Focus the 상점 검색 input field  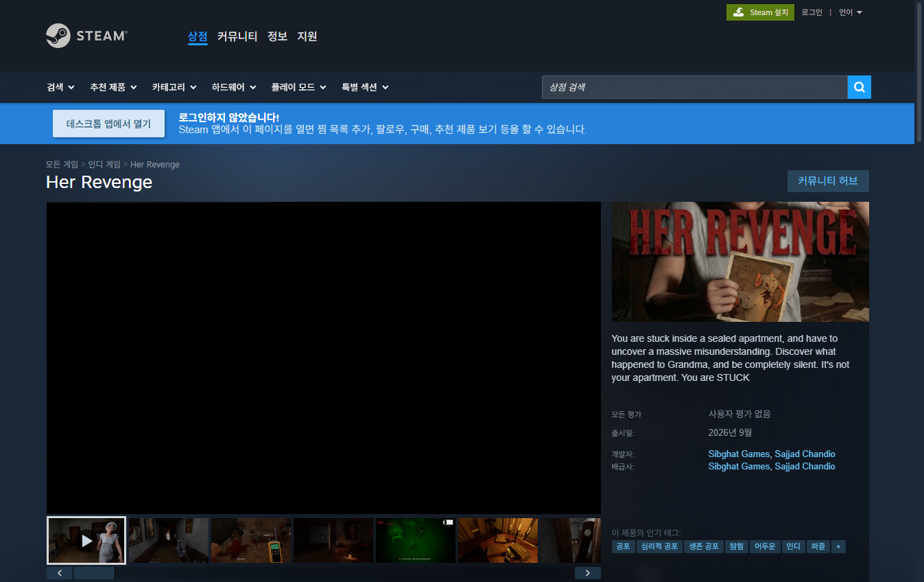coord(694,87)
